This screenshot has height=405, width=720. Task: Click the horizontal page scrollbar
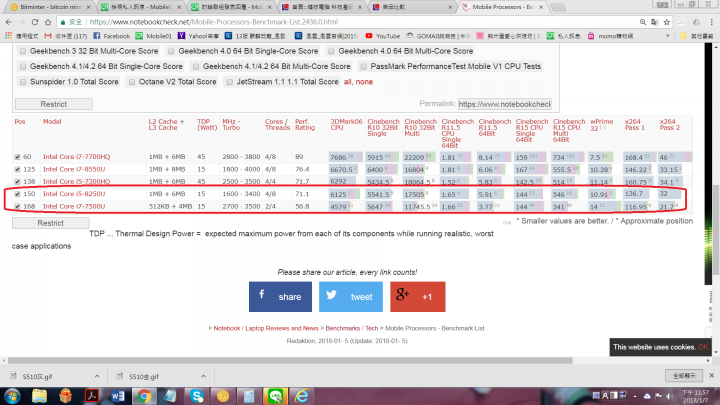click(x=290, y=361)
